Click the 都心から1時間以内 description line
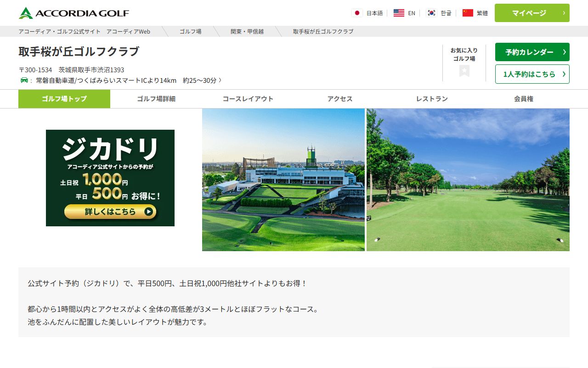This screenshot has width=588, height=368. point(173,309)
